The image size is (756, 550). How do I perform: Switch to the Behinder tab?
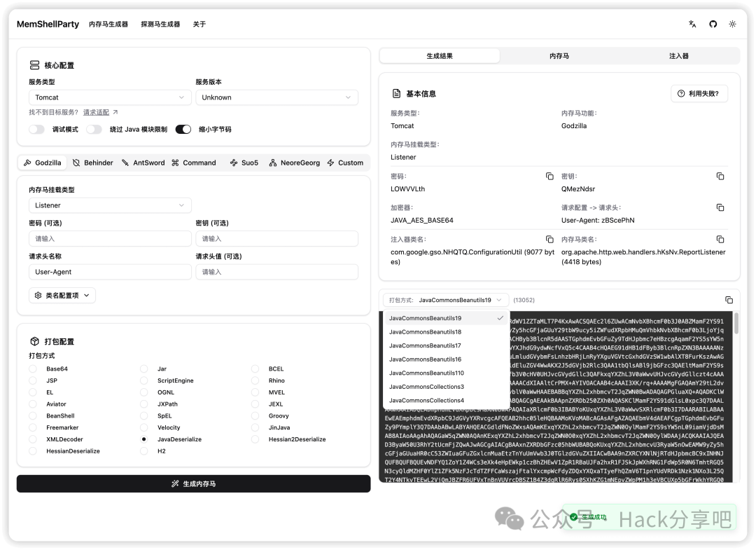pyautogui.click(x=92, y=163)
